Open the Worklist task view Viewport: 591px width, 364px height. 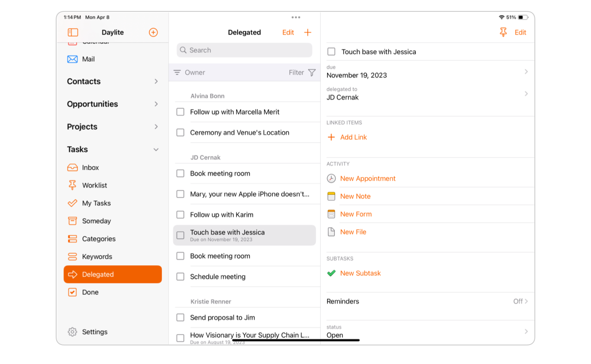point(95,185)
